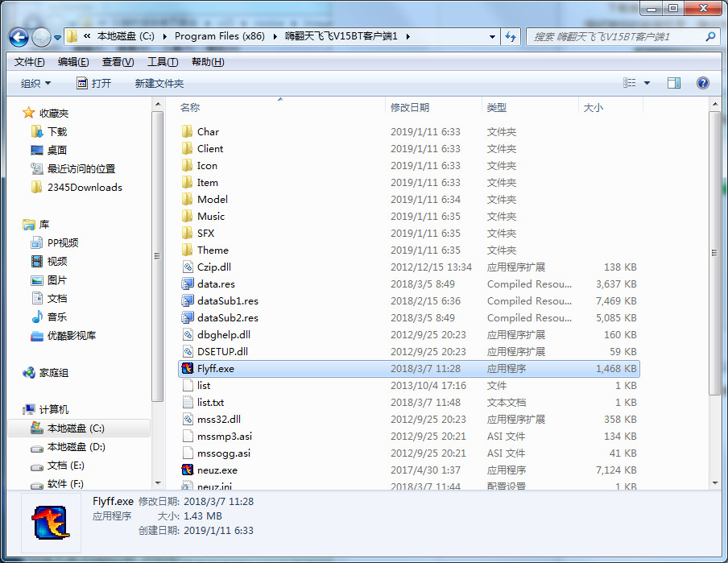
Task: Select the dataSub1.res file icon
Action: click(x=187, y=301)
